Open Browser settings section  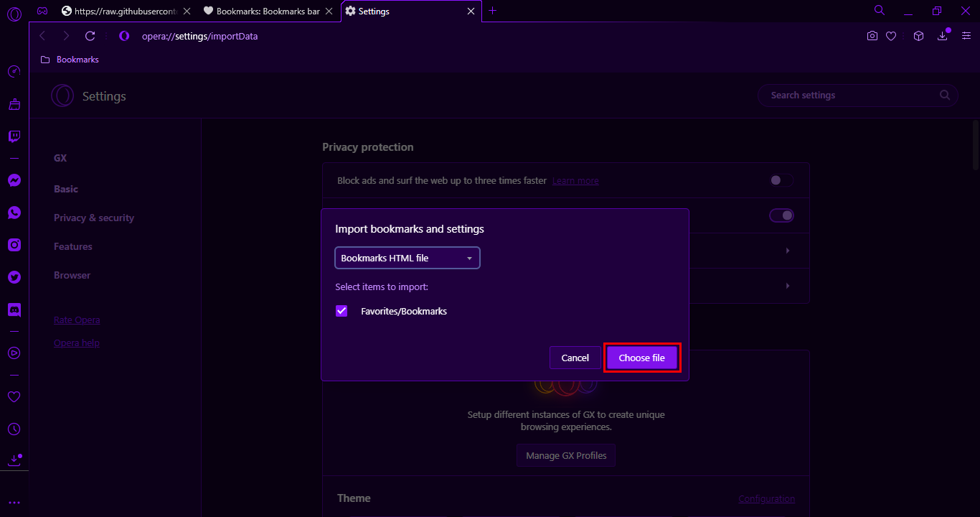click(72, 275)
